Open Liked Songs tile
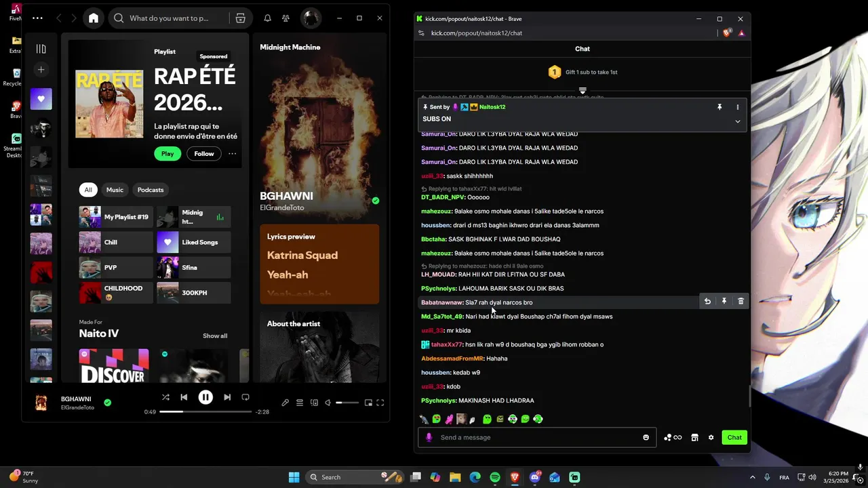868x488 pixels. (194, 242)
